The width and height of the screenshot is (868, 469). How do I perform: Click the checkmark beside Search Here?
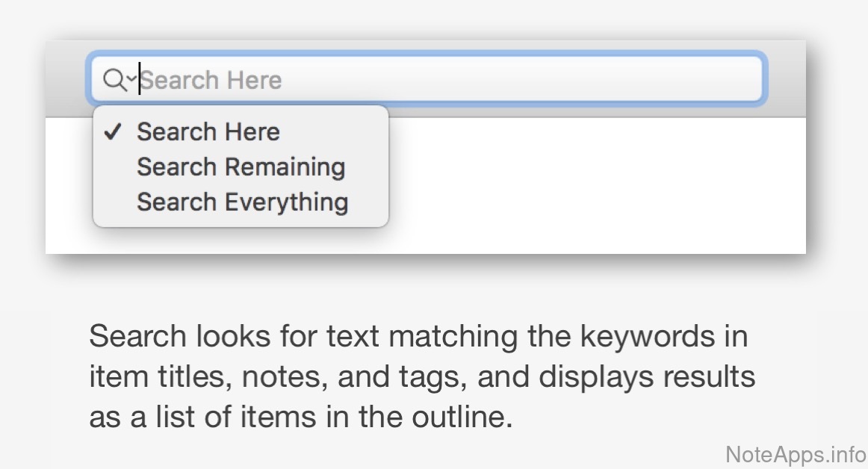pos(112,132)
